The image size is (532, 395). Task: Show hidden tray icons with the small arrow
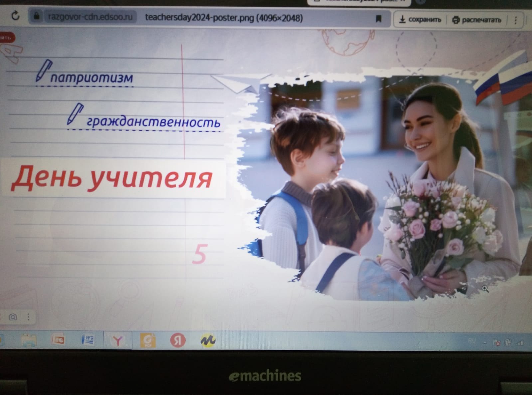click(485, 342)
